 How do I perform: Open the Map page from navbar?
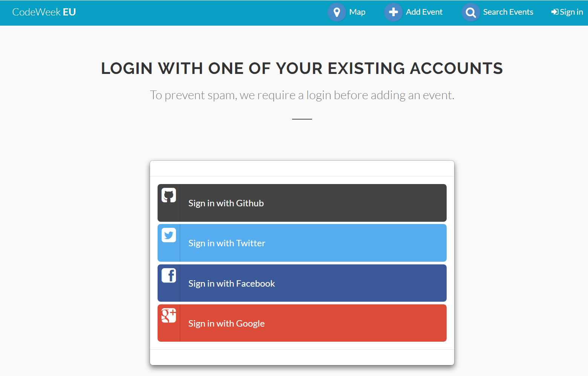click(x=357, y=12)
